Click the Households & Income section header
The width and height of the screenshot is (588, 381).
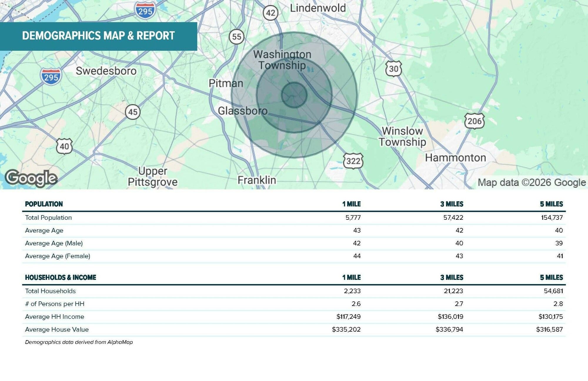coord(61,278)
